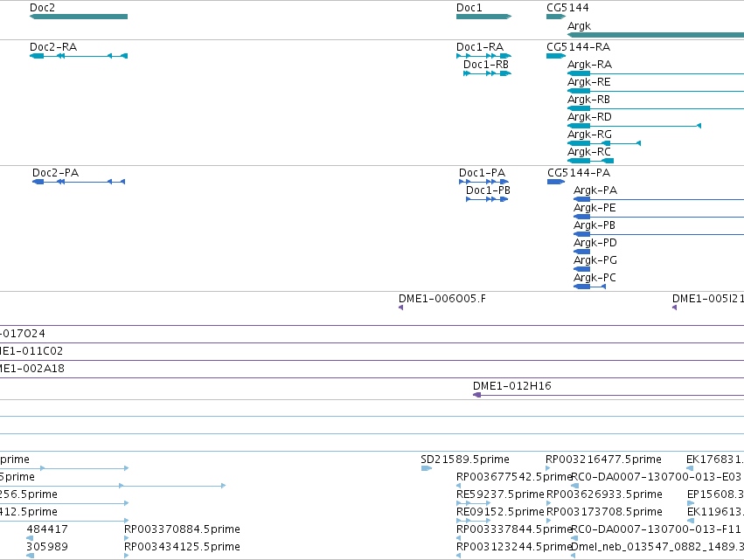This screenshot has height=560, width=744.
Task: Select the Argk-PD protein feature
Action: point(581,252)
